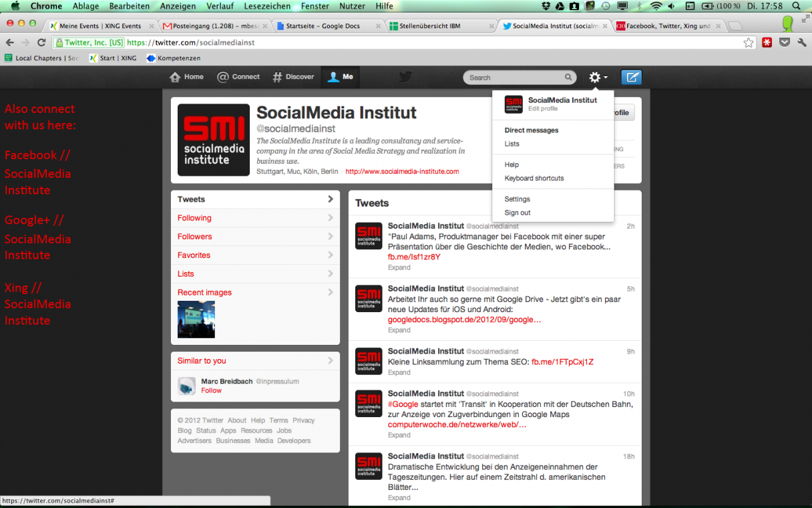Select the Me tab in navbar
The height and width of the screenshot is (508, 812).
point(341,77)
